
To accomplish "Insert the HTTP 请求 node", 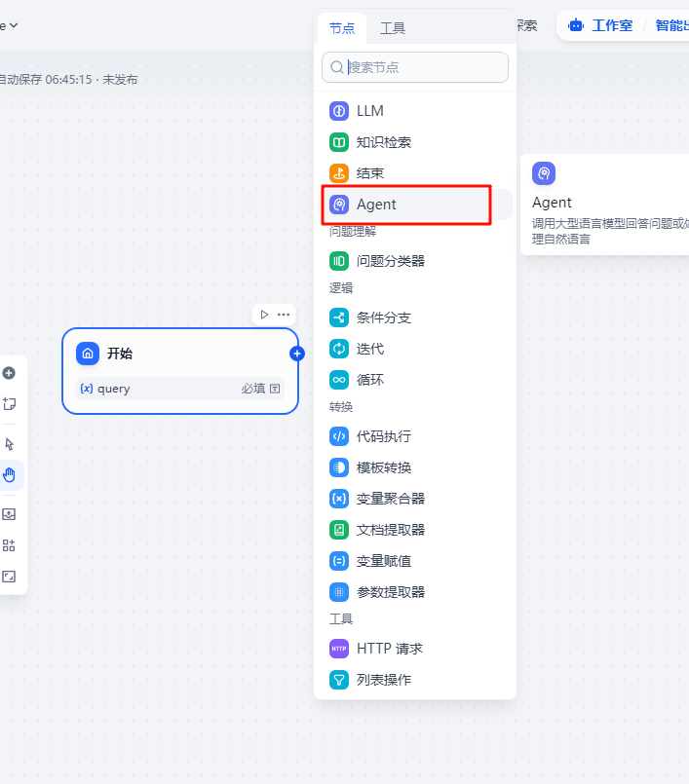I will 389,649.
